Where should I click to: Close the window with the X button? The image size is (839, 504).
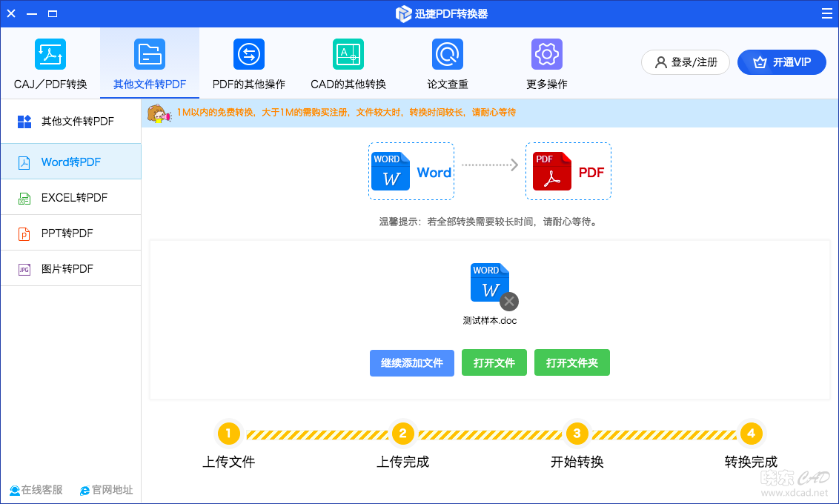[11, 13]
